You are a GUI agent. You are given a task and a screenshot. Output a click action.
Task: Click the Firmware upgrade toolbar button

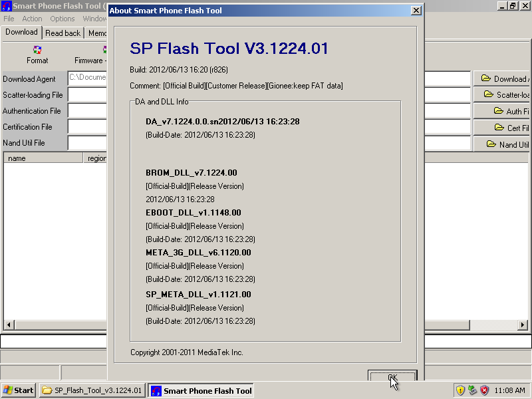pyautogui.click(x=90, y=55)
